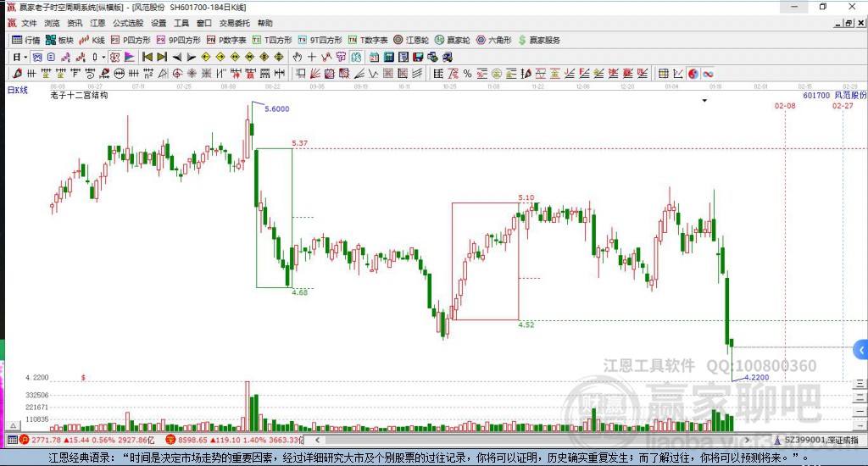Click the yin-yang red circle icon
868x466 pixels.
693,74
